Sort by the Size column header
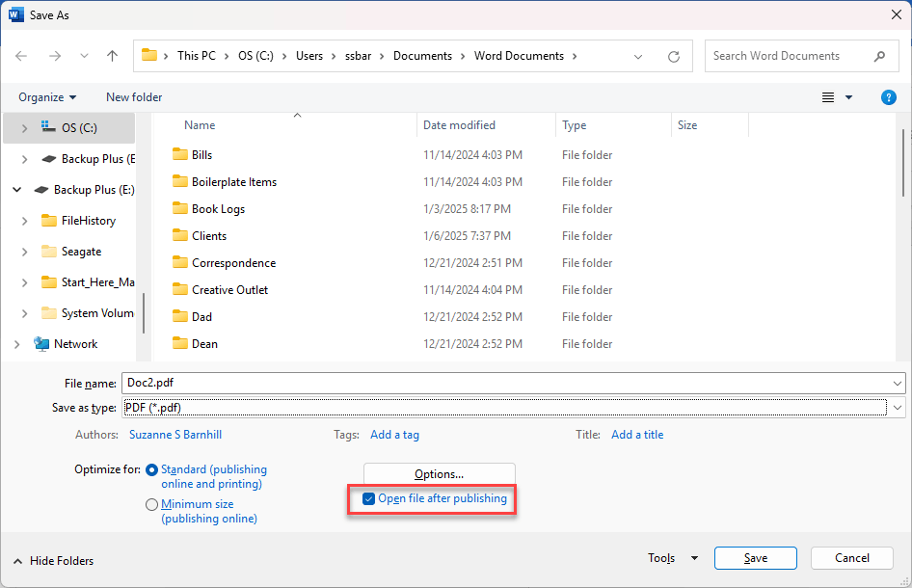Screen dimensions: 912x588 click(x=687, y=125)
